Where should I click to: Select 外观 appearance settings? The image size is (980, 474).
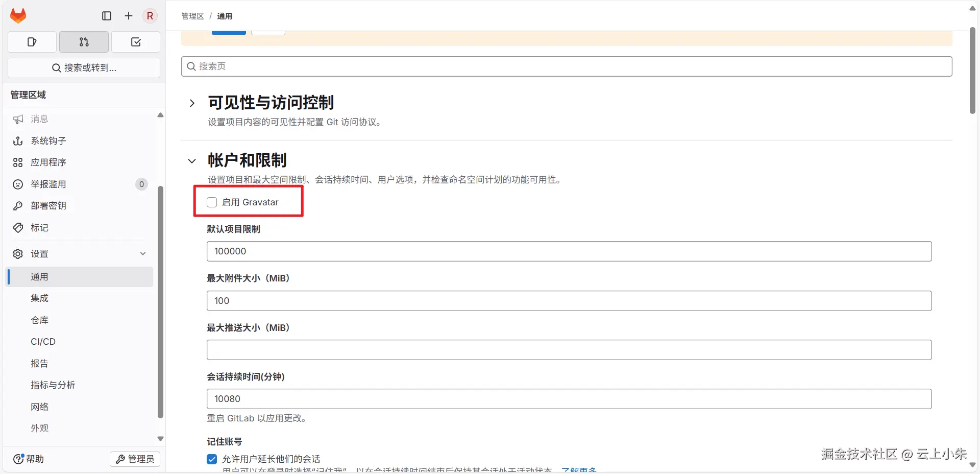click(x=80, y=429)
